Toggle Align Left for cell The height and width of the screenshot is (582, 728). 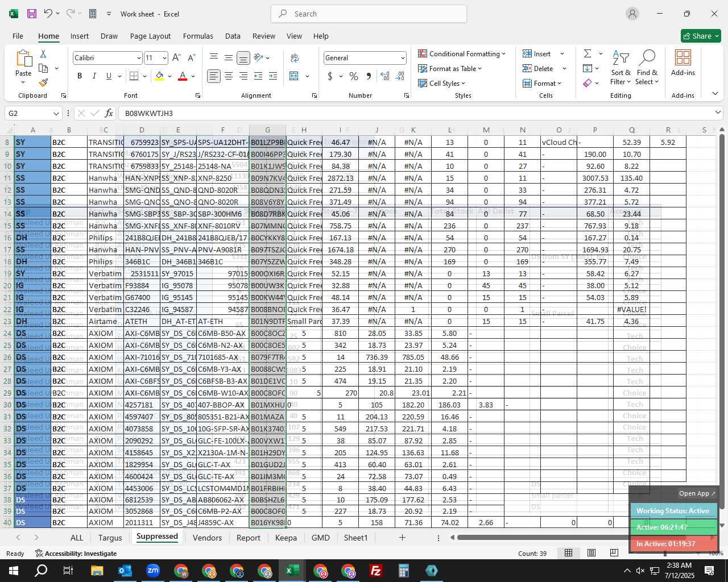(214, 76)
